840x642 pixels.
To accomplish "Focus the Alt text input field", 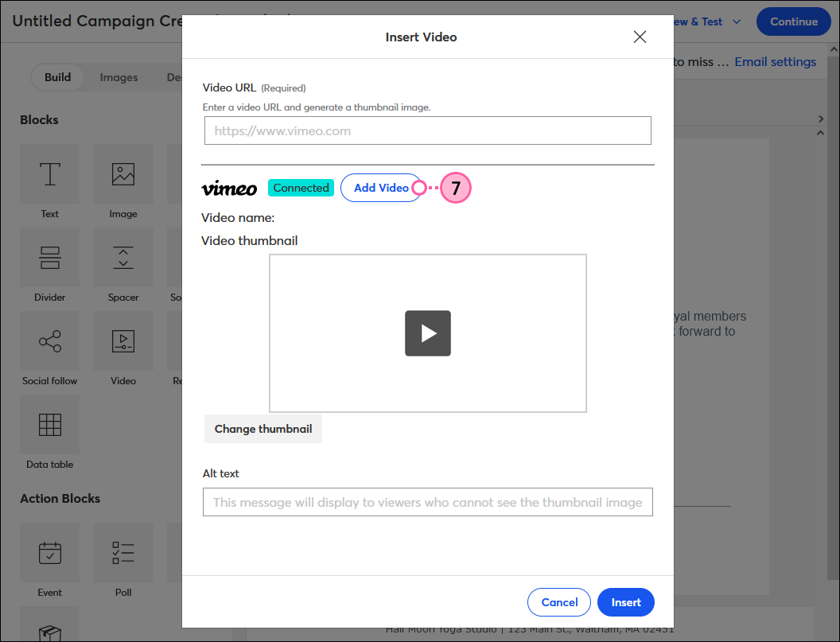I will [427, 502].
